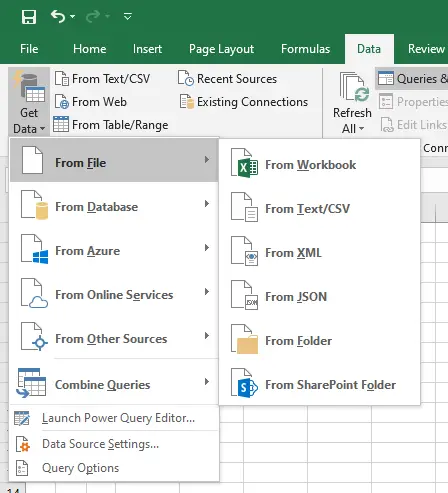Choose From SharePoint Folder in the submenu

320,384
